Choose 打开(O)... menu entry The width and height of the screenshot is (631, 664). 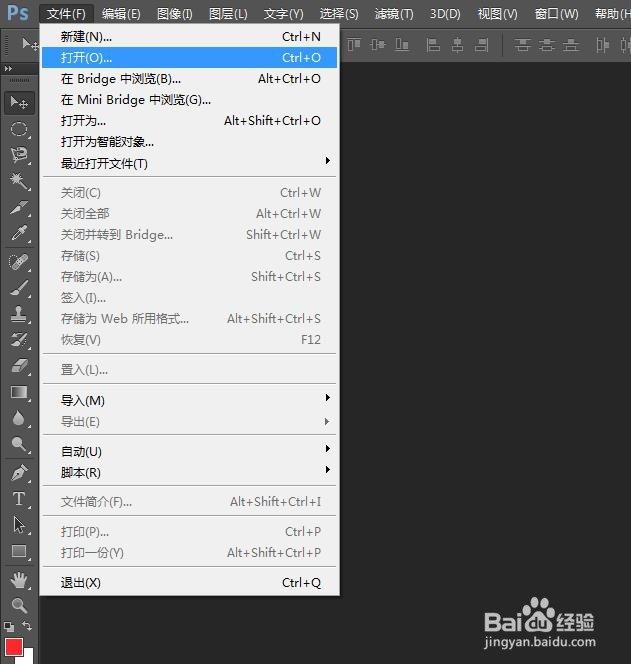click(190, 58)
